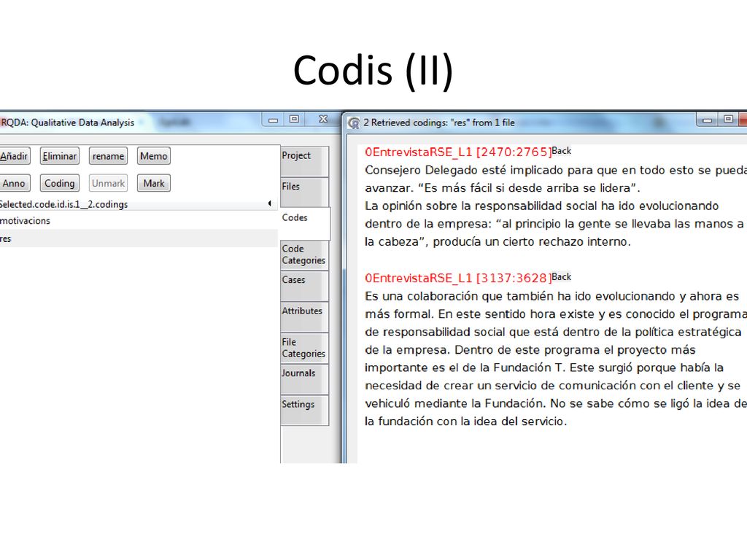Click R icon in Retrieved codings window
Viewport: 747px width, 560px height.
[x=354, y=122]
